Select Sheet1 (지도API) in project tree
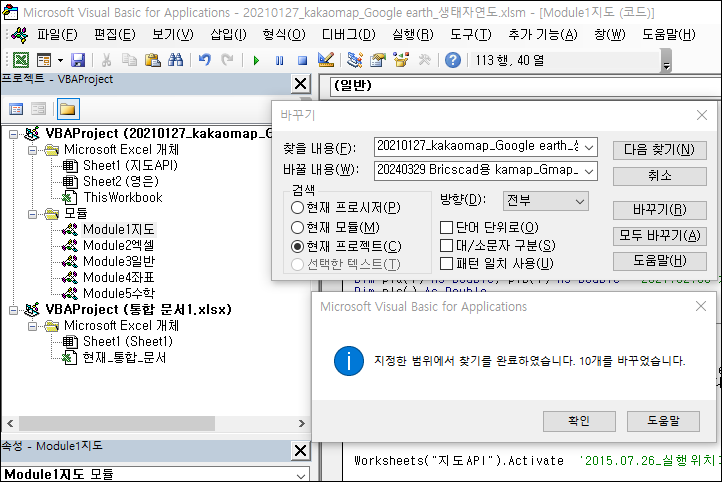 pos(130,165)
